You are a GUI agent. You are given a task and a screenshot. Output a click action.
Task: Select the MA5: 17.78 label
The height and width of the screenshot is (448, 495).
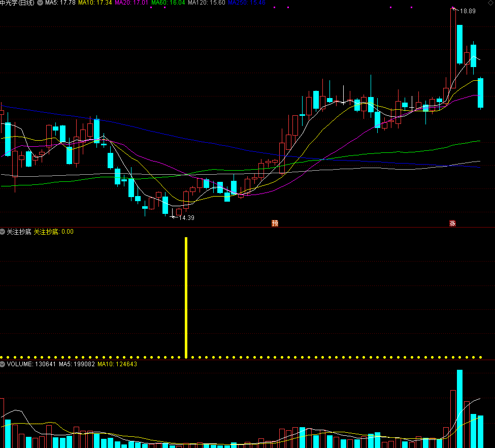60,3
